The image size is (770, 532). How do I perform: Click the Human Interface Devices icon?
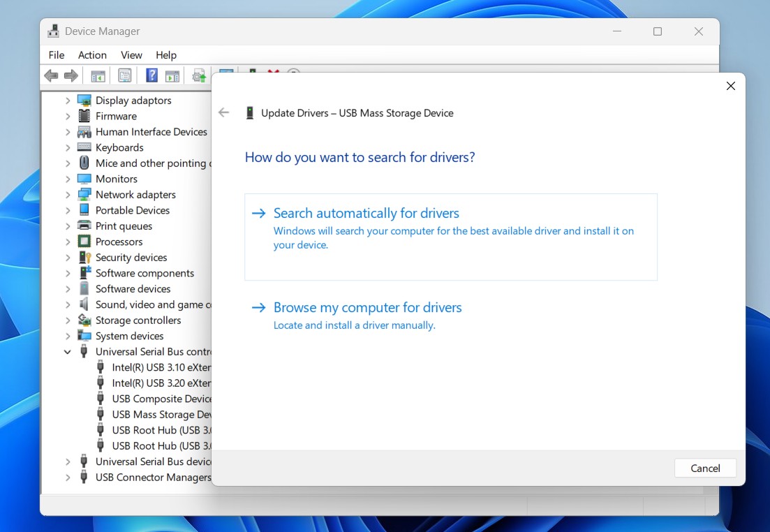(x=84, y=132)
